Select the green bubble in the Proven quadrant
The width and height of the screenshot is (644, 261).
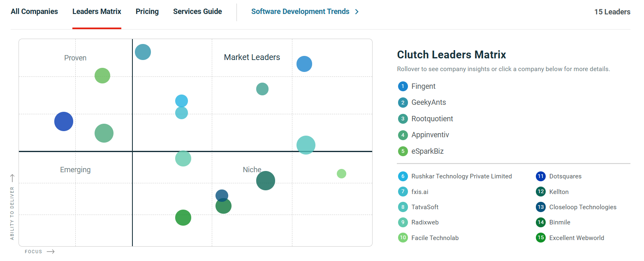[102, 76]
